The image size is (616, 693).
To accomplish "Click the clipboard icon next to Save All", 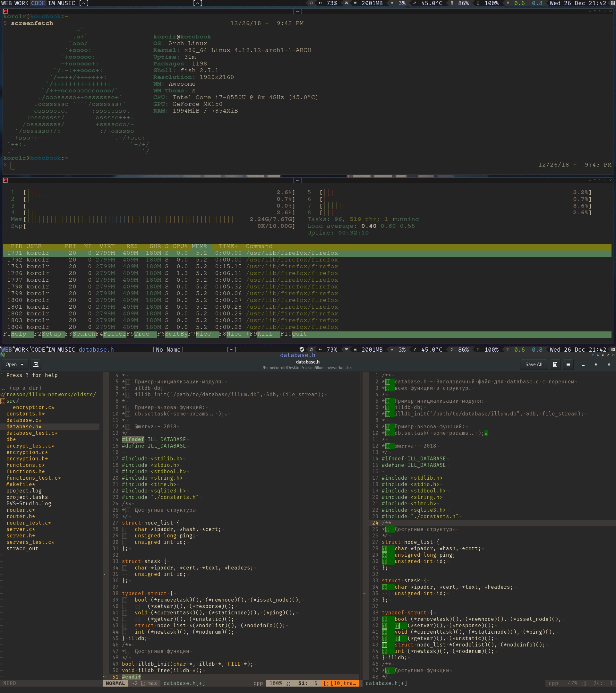I will click(x=555, y=364).
